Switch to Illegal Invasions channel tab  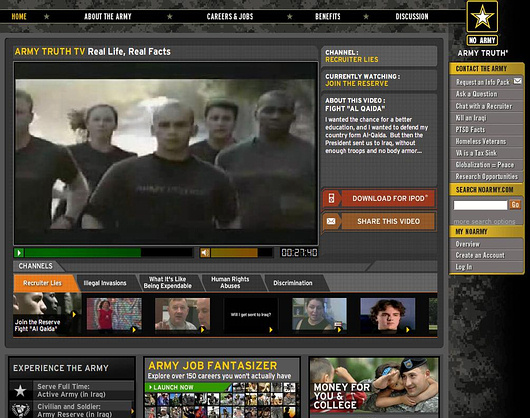point(105,283)
